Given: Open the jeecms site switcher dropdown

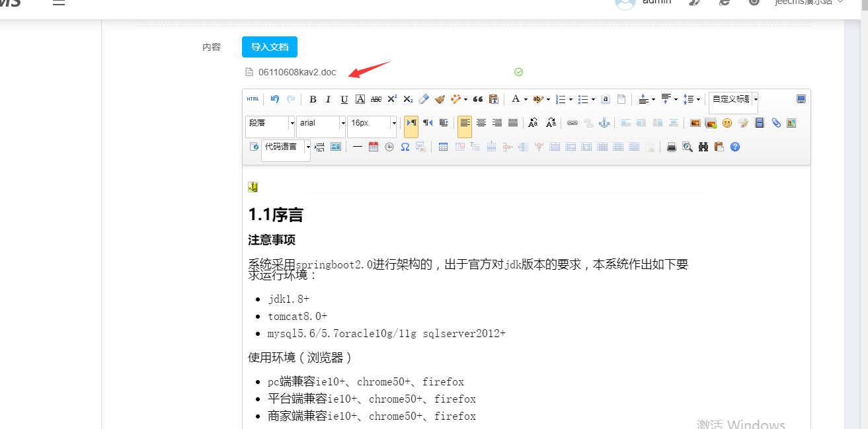Looking at the screenshot, I should (x=810, y=2).
